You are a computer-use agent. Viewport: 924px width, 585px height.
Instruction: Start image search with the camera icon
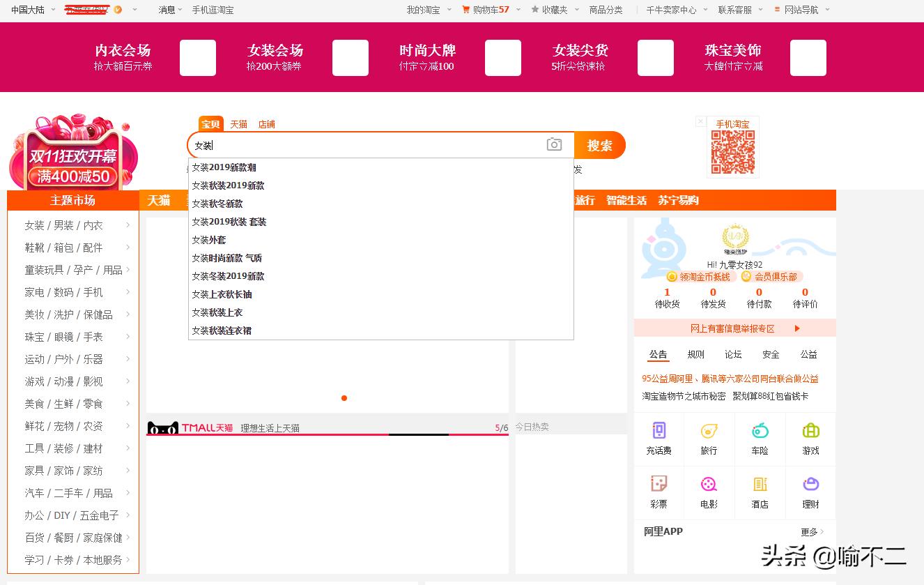pos(554,144)
